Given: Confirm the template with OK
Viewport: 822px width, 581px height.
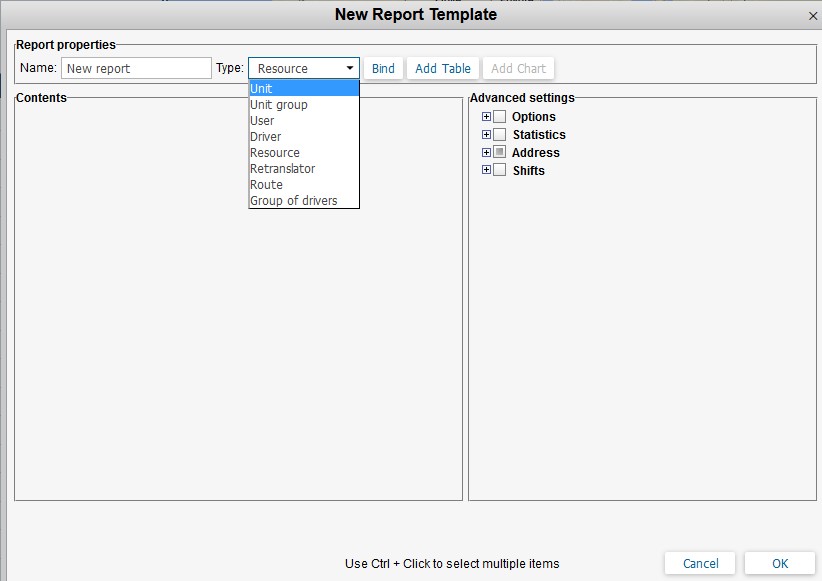Looking at the screenshot, I should pyautogui.click(x=779, y=564).
